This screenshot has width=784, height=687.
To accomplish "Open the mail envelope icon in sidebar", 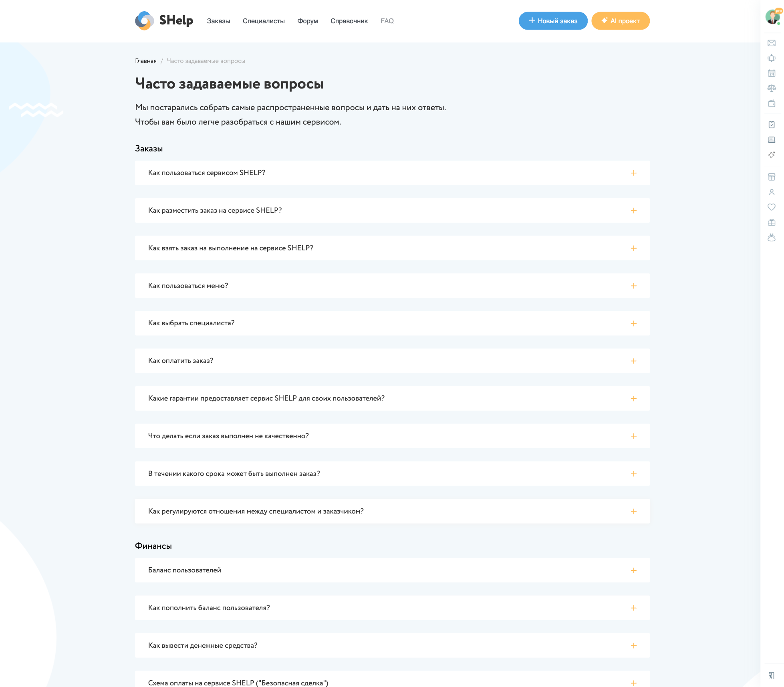I will pos(771,43).
